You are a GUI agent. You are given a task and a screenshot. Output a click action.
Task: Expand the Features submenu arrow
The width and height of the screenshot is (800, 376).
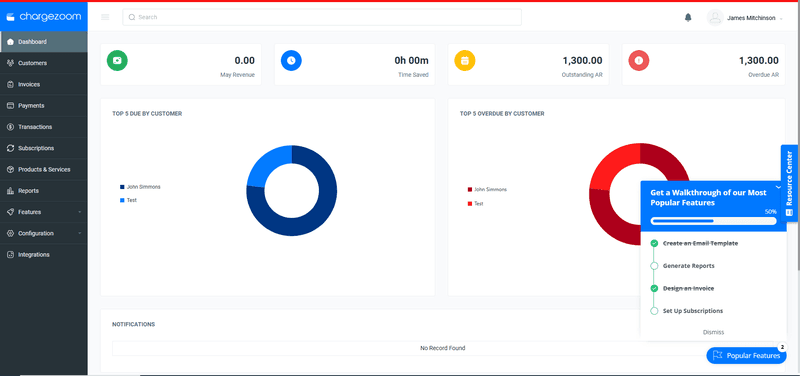(80, 212)
